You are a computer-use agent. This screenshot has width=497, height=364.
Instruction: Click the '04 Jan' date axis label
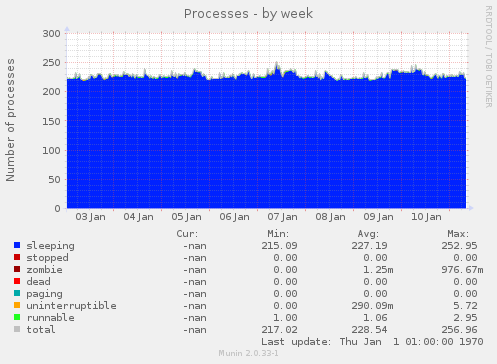click(138, 217)
